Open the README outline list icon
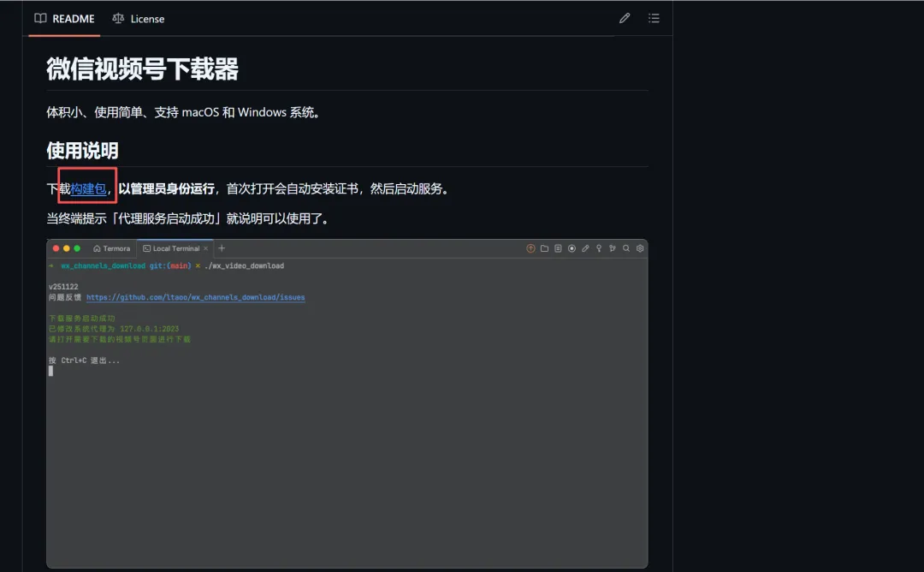The height and width of the screenshot is (572, 924). click(654, 18)
